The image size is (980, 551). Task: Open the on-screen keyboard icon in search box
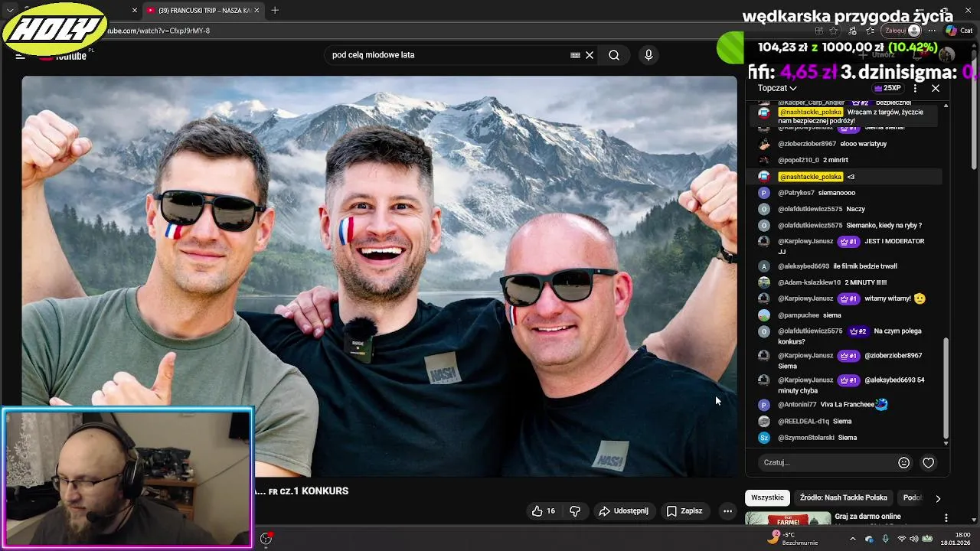(575, 55)
